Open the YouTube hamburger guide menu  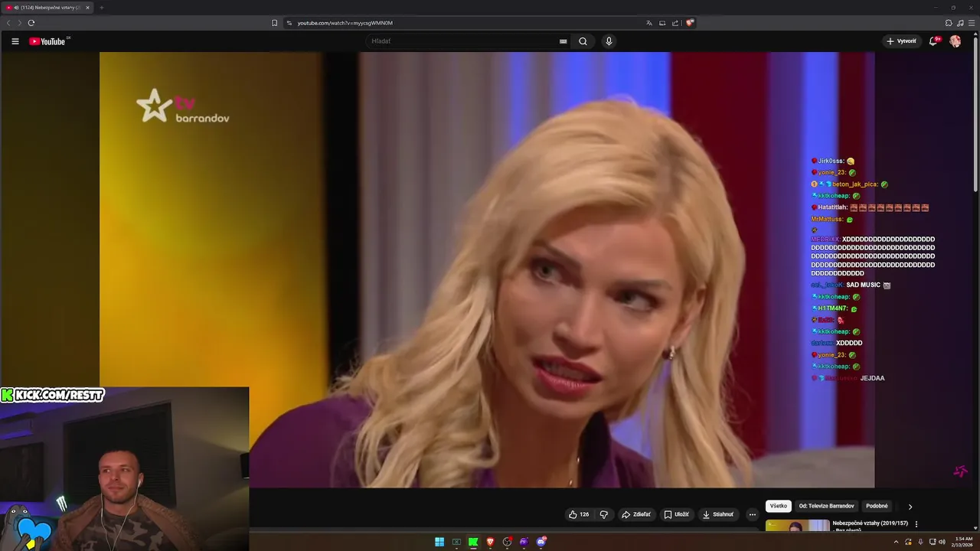tap(15, 41)
